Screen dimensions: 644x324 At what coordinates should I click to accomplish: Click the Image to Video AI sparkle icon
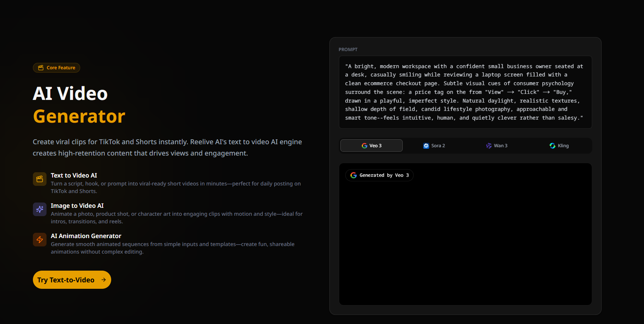coord(40,209)
